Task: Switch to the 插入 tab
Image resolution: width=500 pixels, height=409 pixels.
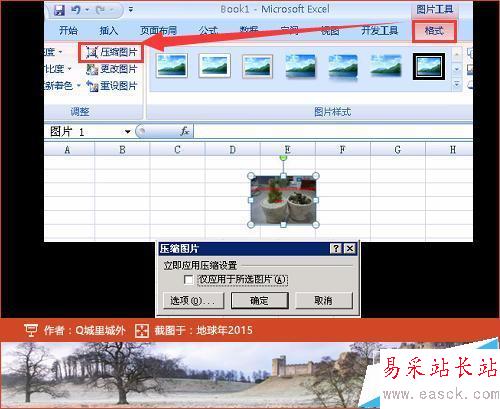Action: 109,31
